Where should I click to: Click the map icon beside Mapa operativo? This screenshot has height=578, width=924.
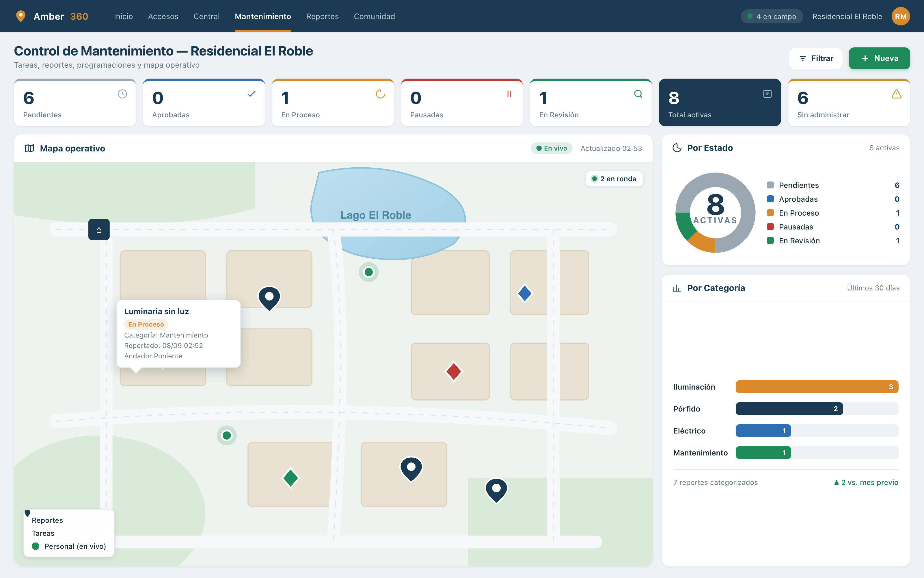point(29,148)
